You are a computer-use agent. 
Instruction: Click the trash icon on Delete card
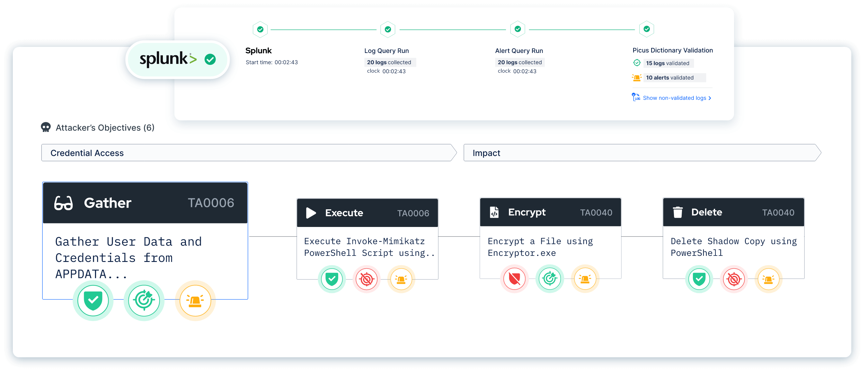678,213
